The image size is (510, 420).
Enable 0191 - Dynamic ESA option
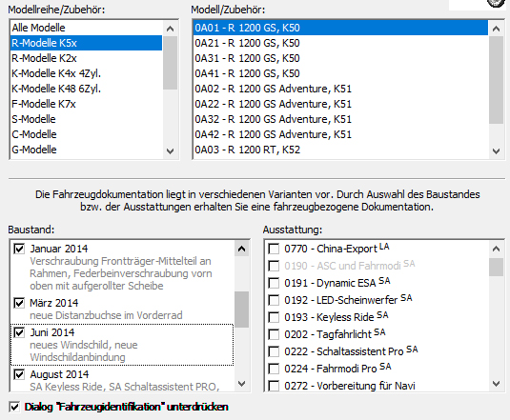274,283
